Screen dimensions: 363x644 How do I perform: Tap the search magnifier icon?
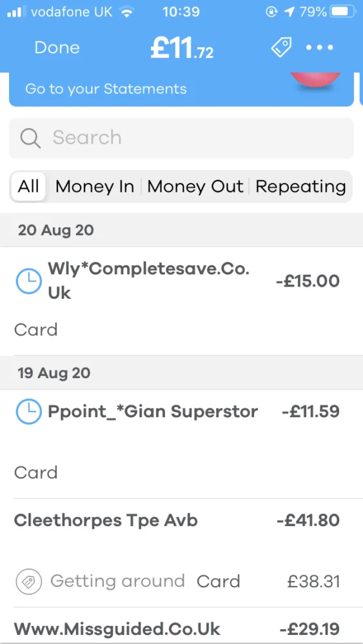30,138
